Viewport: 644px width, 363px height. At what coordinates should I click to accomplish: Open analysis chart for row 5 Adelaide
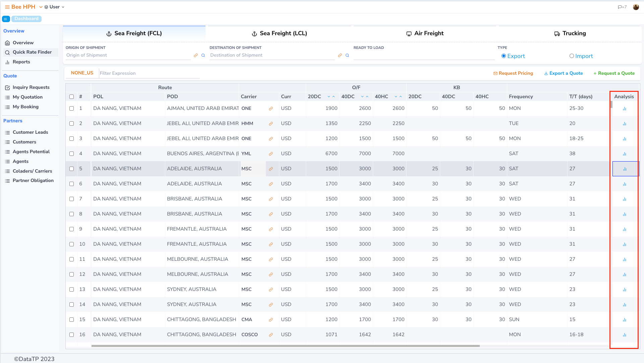[625, 169]
